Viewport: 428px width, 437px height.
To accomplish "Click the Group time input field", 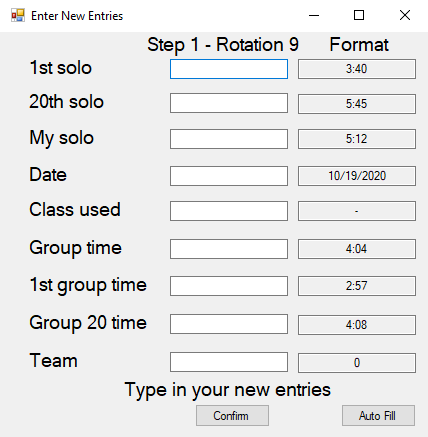I will pyautogui.click(x=229, y=249).
